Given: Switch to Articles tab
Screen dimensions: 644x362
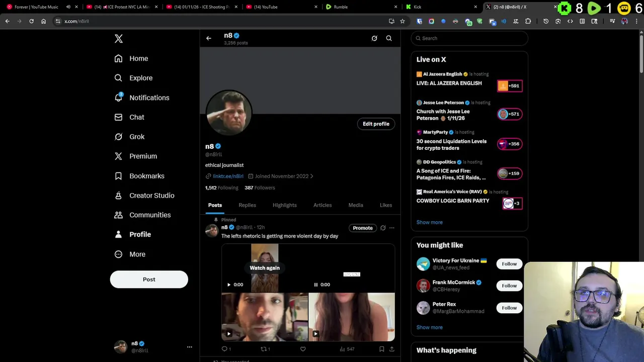Looking at the screenshot, I should (323, 205).
